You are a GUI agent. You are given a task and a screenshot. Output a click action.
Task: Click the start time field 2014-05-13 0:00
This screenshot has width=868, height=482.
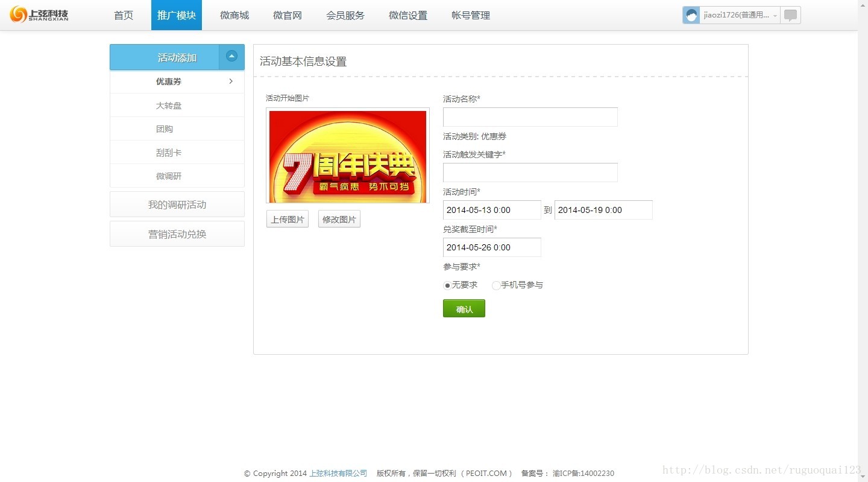tap(492, 210)
